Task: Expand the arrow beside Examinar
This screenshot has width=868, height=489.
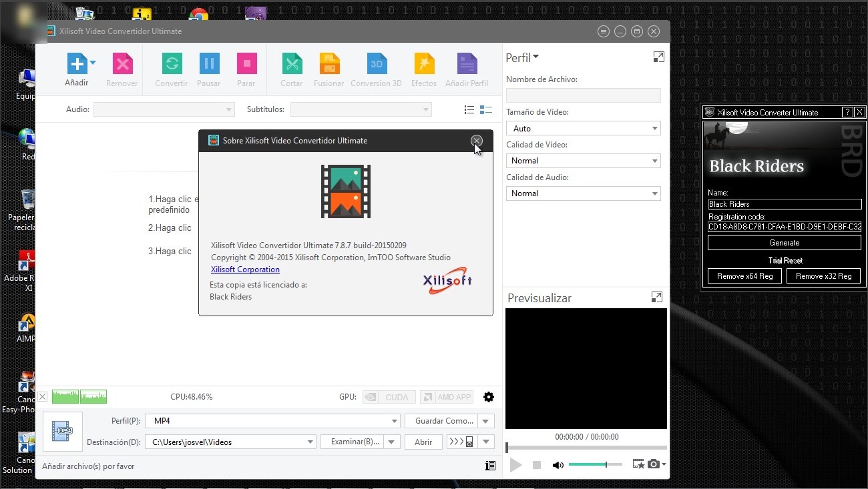Action: (392, 442)
